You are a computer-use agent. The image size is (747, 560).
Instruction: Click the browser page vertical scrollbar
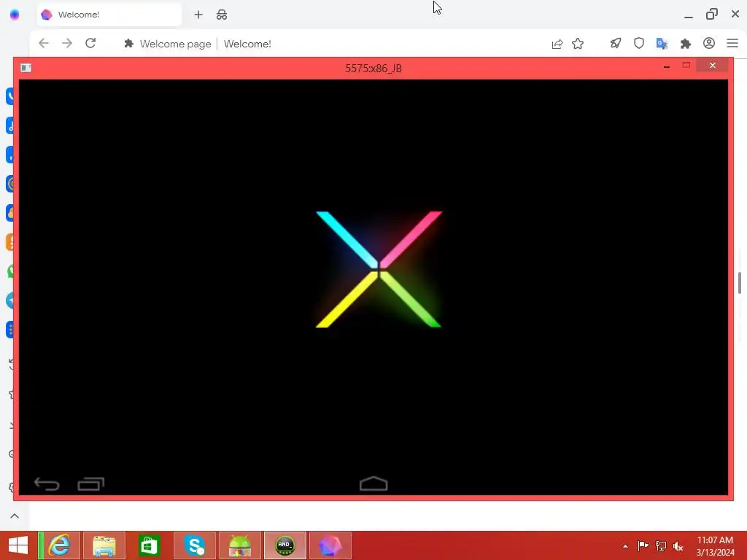click(x=740, y=283)
